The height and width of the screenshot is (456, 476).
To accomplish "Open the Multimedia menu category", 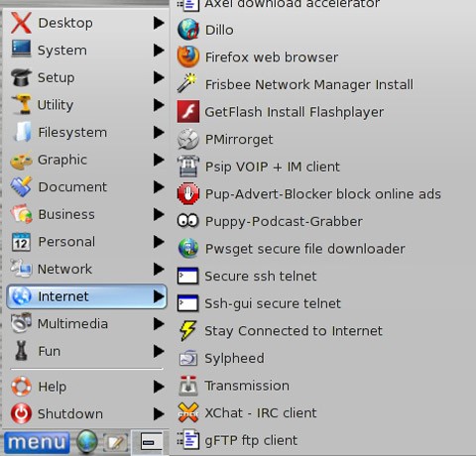I will pyautogui.click(x=86, y=324).
